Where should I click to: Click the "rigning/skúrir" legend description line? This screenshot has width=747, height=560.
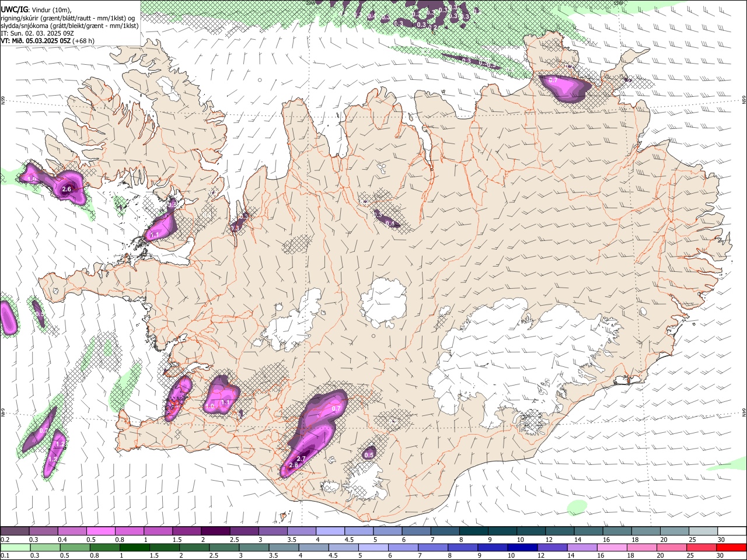[x=68, y=18]
